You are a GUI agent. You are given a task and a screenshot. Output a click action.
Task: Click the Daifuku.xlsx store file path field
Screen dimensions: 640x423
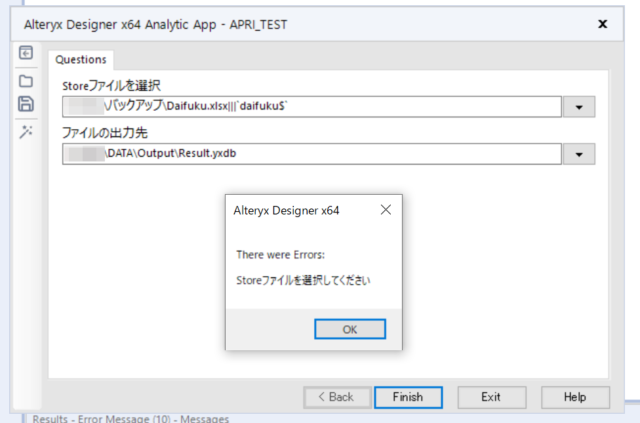click(312, 107)
